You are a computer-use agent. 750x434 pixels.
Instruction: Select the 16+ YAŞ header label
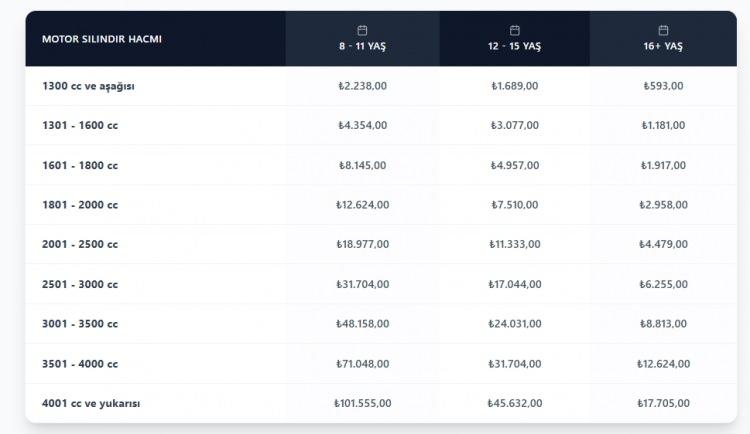coord(664,47)
